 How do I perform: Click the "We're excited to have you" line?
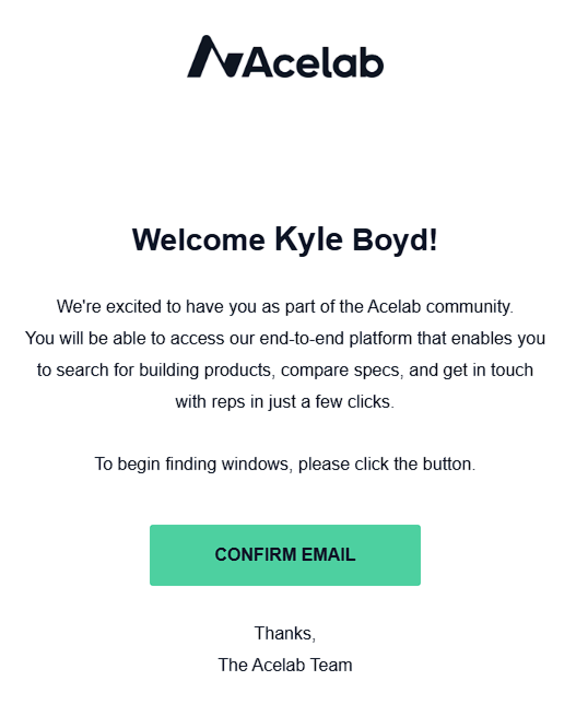tap(285, 307)
